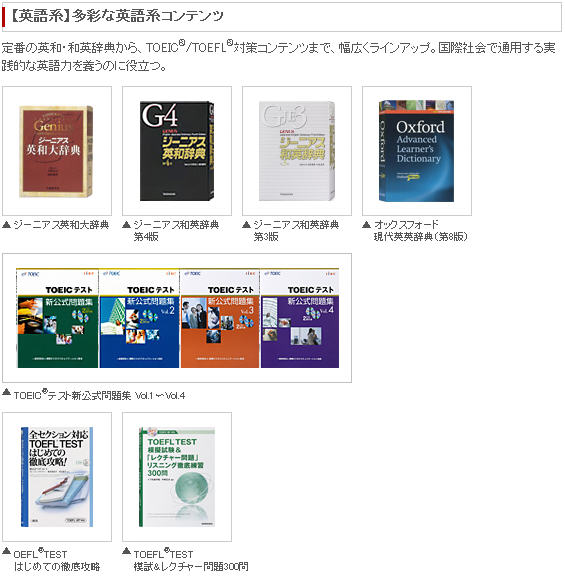
Task: Click the green TOEFL TEST 300問 cover
Action: (x=177, y=477)
